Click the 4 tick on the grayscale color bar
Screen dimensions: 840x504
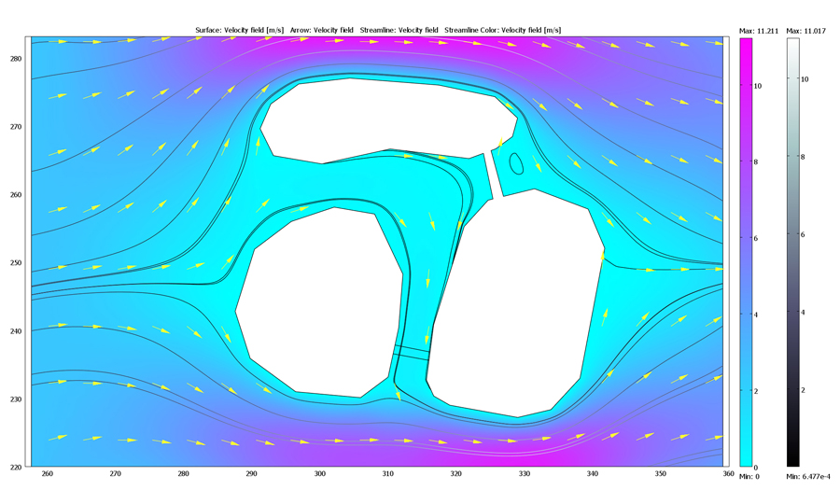point(803,313)
